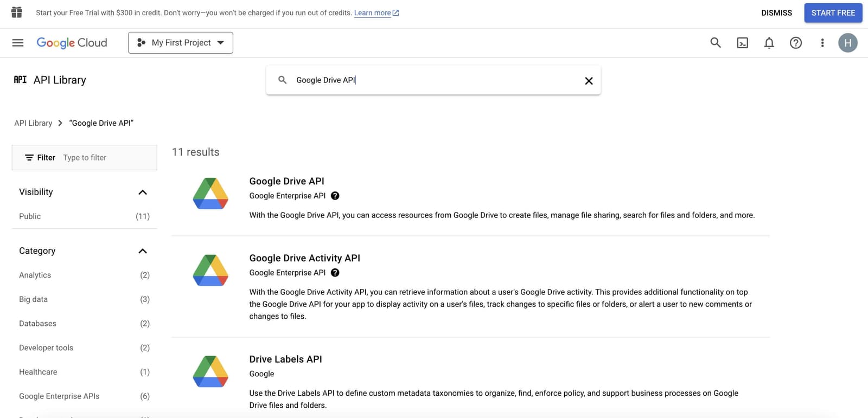The height and width of the screenshot is (418, 868).
Task: Click the Google Drive Activity API logo icon
Action: (210, 271)
